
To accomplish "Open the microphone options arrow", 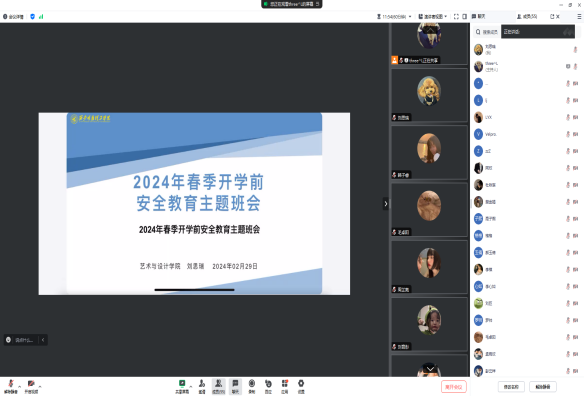I will pos(20,386).
